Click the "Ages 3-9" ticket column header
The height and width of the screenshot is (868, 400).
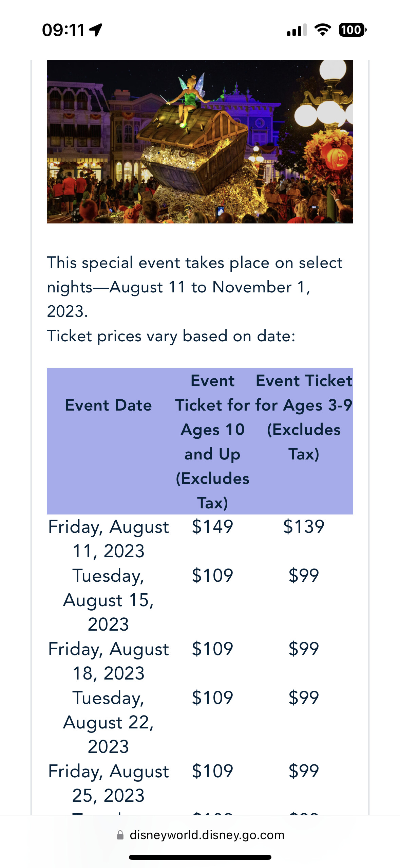(x=304, y=417)
